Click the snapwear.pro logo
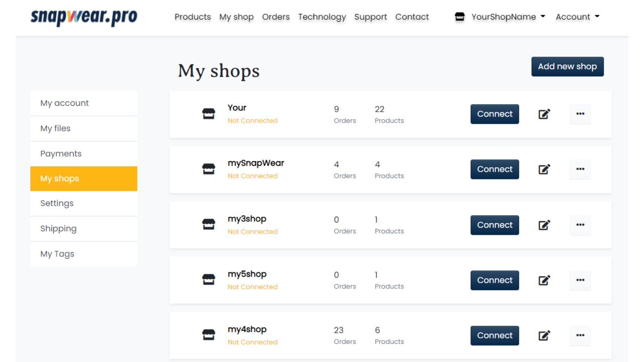Viewport: 644px width, 362px height. tap(84, 17)
